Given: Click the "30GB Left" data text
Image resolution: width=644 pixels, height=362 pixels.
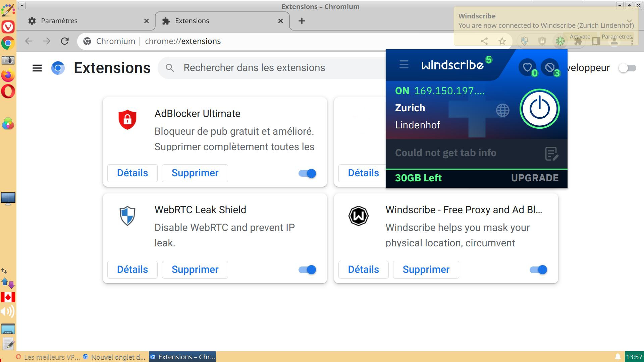Looking at the screenshot, I should [x=418, y=178].
